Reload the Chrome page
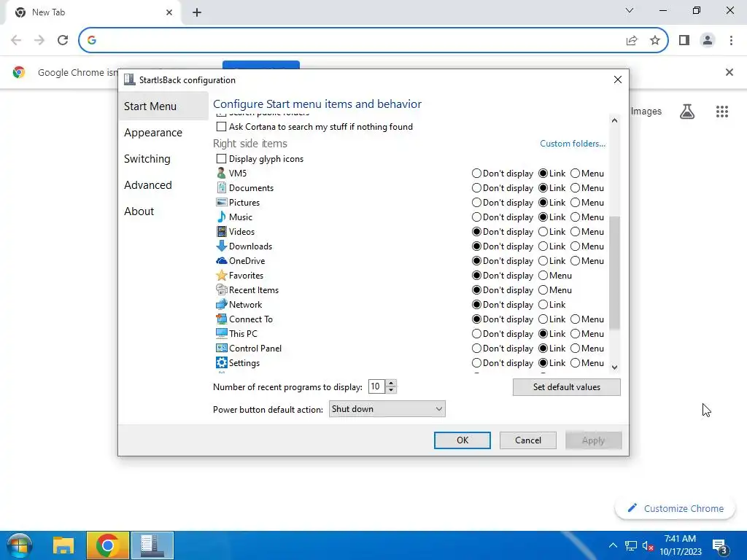Image resolution: width=747 pixels, height=560 pixels. (63, 40)
